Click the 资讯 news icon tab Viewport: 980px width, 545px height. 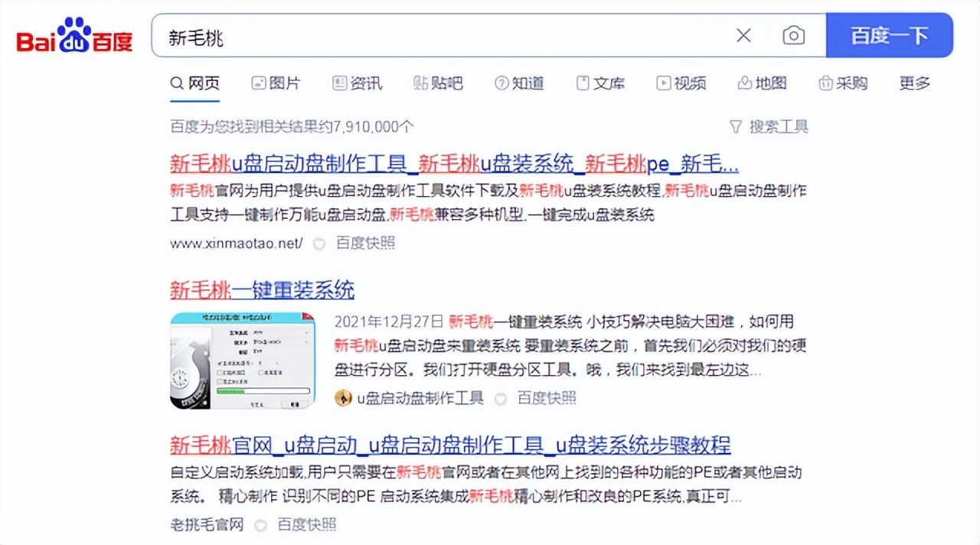(x=339, y=83)
